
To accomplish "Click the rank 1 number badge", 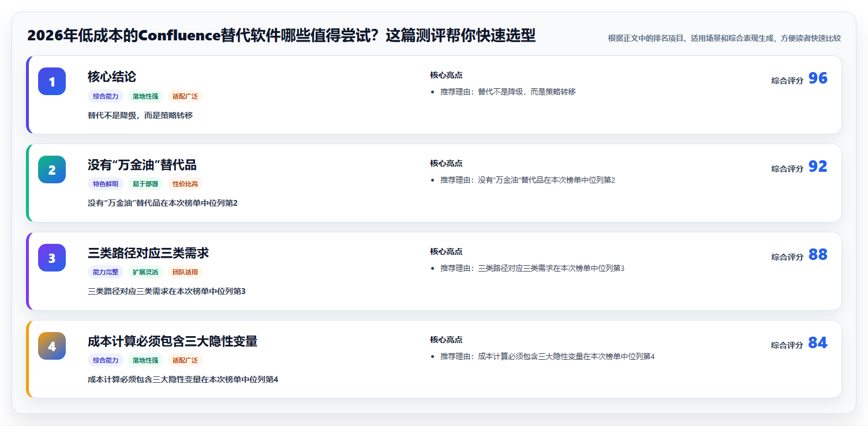I will [52, 81].
